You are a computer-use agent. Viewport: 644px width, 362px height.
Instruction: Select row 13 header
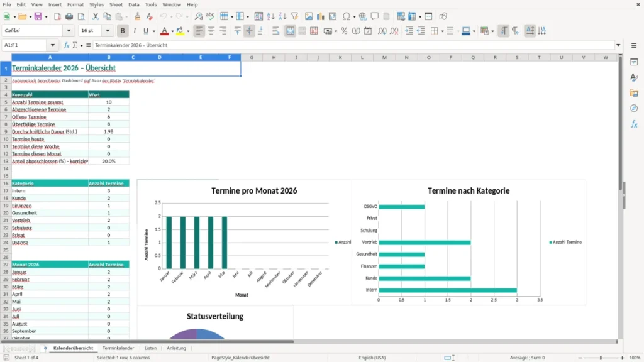point(6,162)
